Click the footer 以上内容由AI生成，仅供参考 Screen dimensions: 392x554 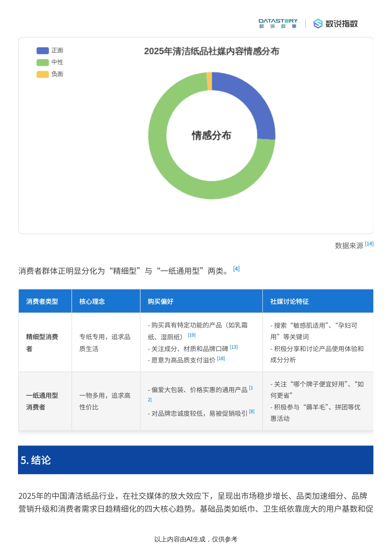click(x=196, y=539)
